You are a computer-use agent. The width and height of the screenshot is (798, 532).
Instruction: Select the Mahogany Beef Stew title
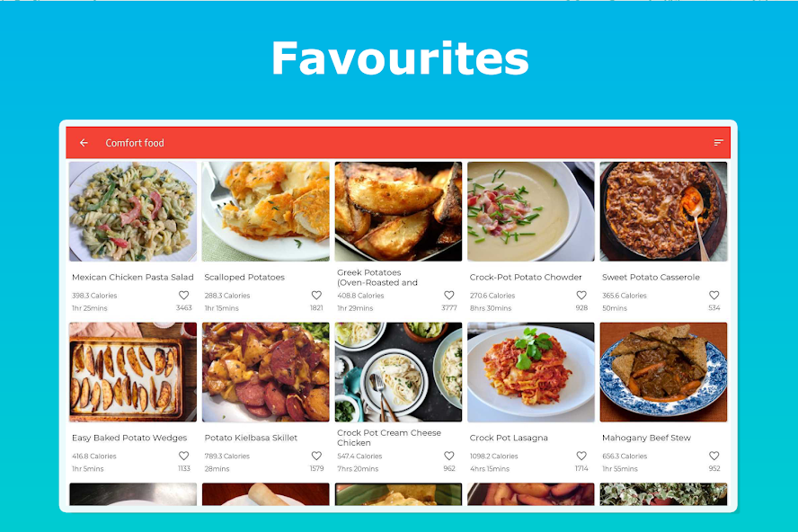tap(646, 438)
